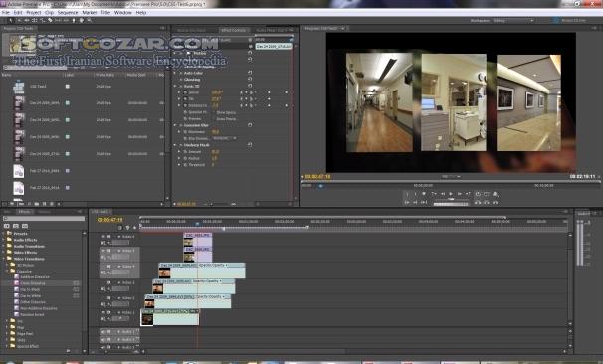Image resolution: width=603 pixels, height=364 pixels.
Task: Step back one frame in Program monitor
Action: point(443,194)
